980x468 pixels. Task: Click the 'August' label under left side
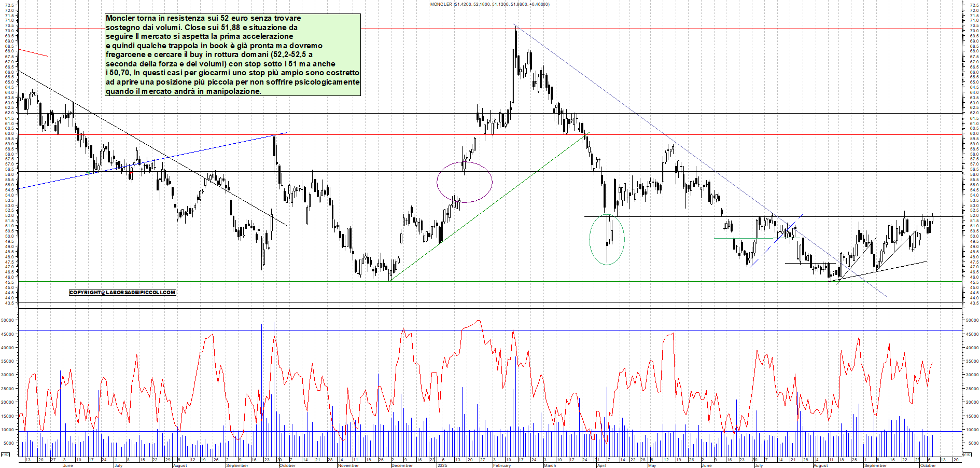(180, 465)
